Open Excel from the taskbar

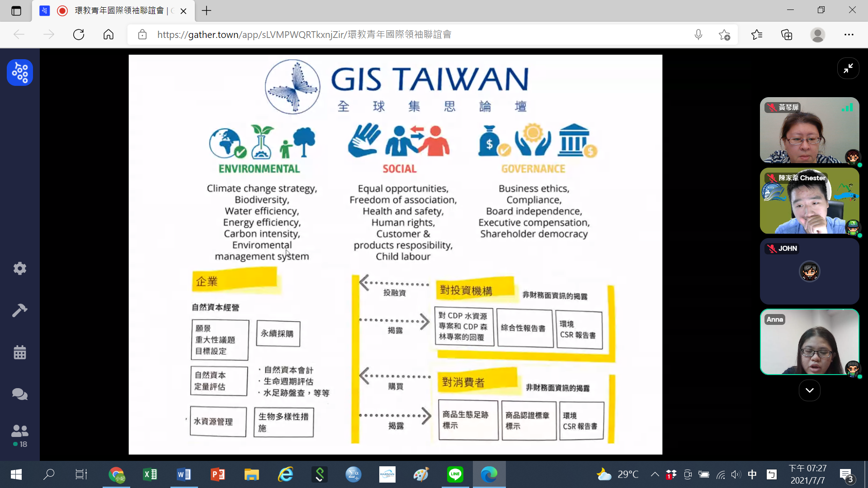point(150,474)
